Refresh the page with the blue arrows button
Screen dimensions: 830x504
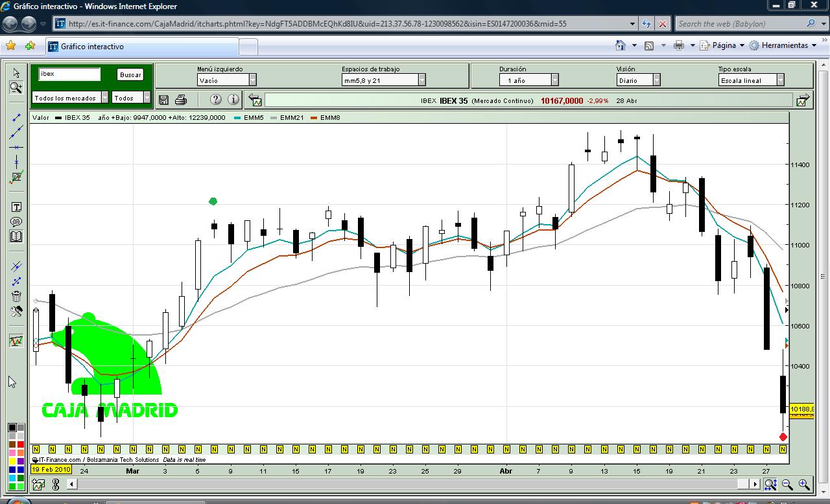pyautogui.click(x=646, y=23)
